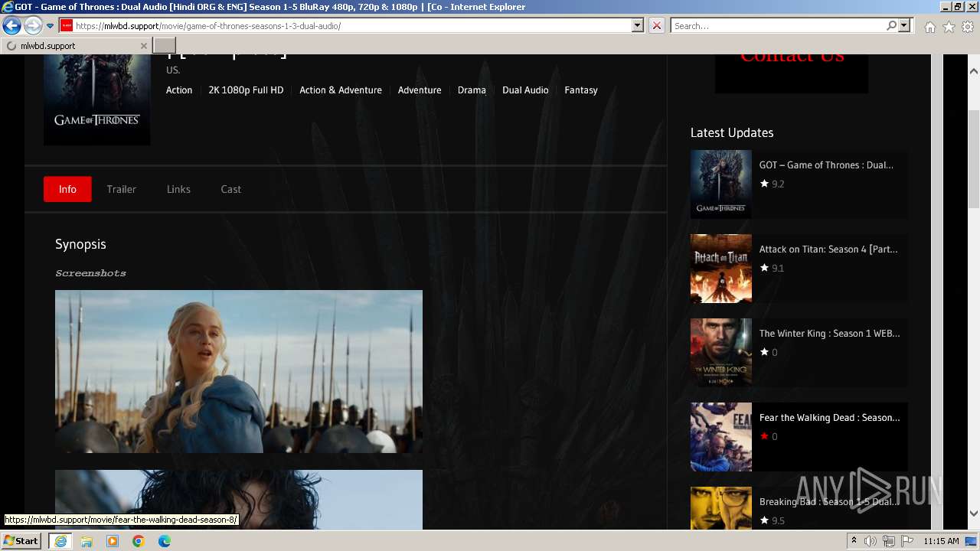Go forward with the browser forward arrow
980x551 pixels.
pyautogui.click(x=32, y=26)
